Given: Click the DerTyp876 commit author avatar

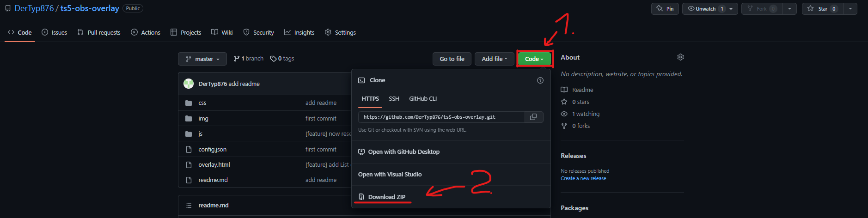Looking at the screenshot, I should (189, 84).
